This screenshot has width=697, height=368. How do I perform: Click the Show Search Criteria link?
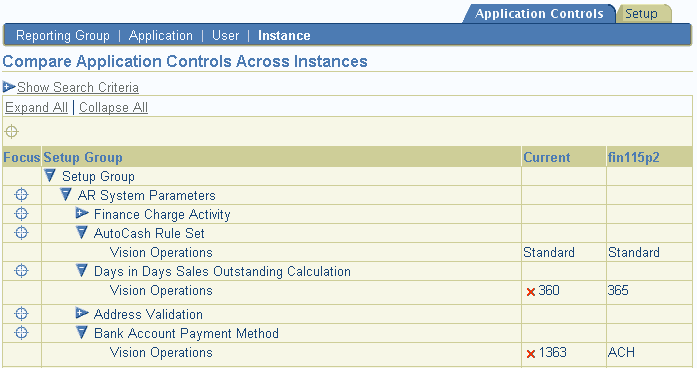pyautogui.click(x=78, y=87)
